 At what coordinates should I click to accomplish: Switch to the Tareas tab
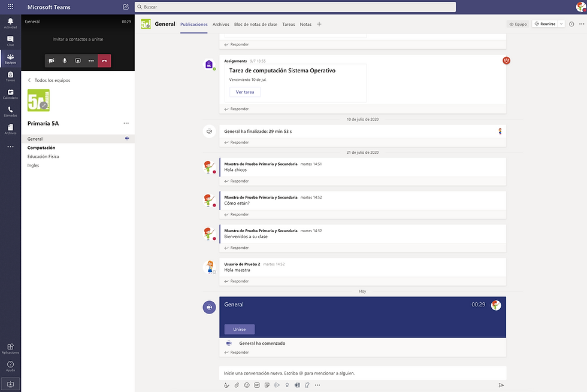[x=288, y=25]
